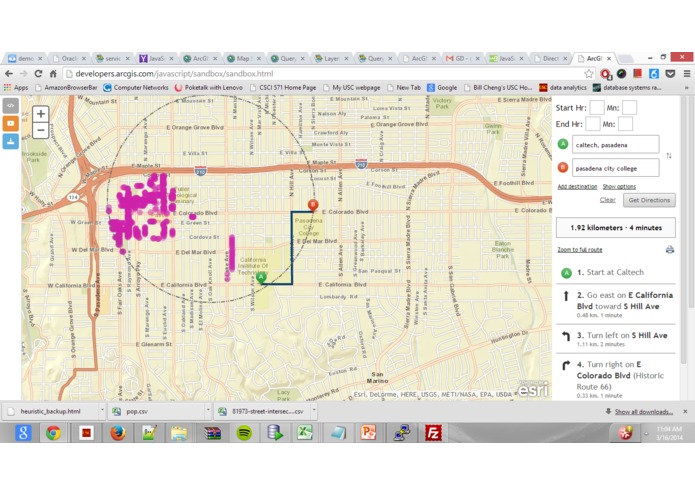Open options for pop.csv download

click(x=208, y=411)
